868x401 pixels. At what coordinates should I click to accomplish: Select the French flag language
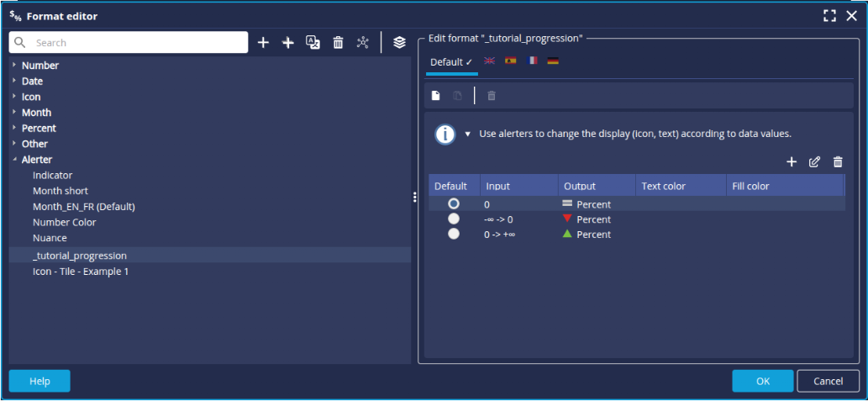[532, 61]
